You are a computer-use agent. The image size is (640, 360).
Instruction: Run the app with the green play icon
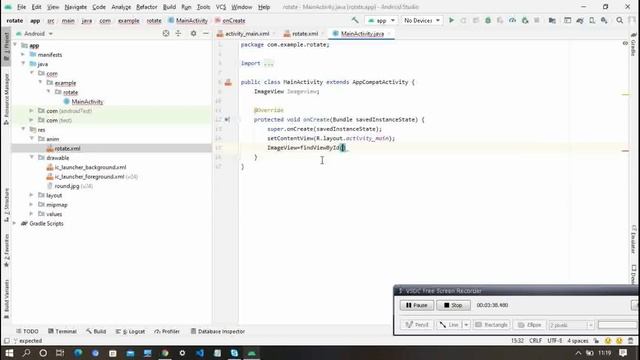[451, 20]
